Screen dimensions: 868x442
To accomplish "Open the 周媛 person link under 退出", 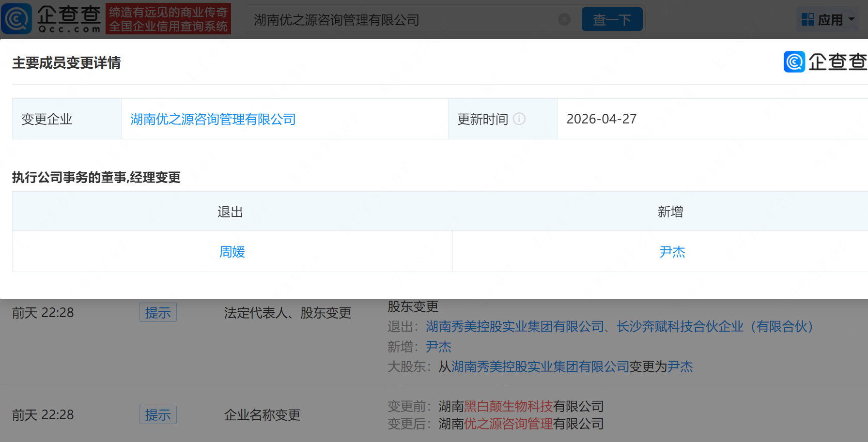I will [232, 252].
